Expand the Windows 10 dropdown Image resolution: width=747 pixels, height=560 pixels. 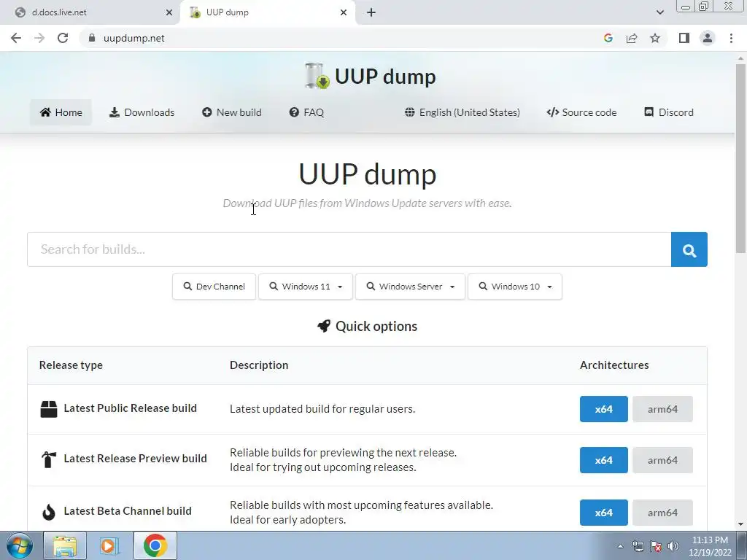(515, 287)
